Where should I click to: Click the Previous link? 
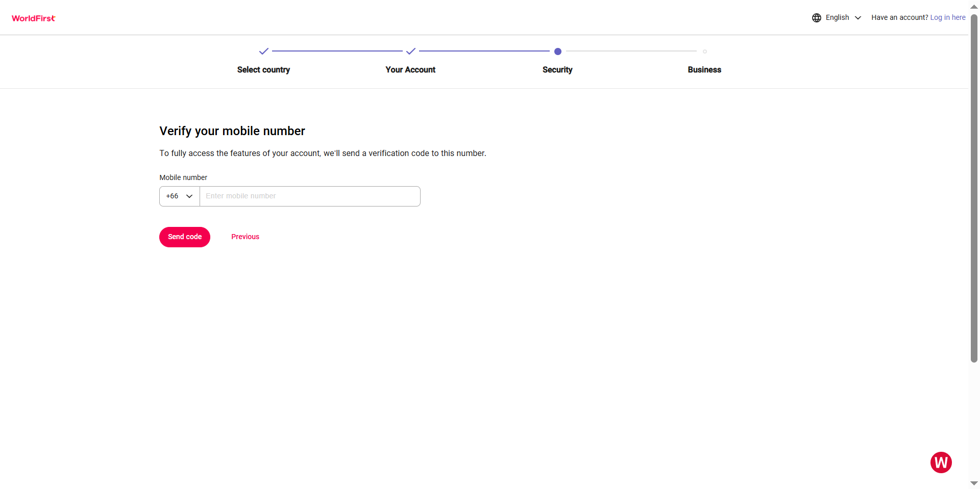click(x=245, y=237)
